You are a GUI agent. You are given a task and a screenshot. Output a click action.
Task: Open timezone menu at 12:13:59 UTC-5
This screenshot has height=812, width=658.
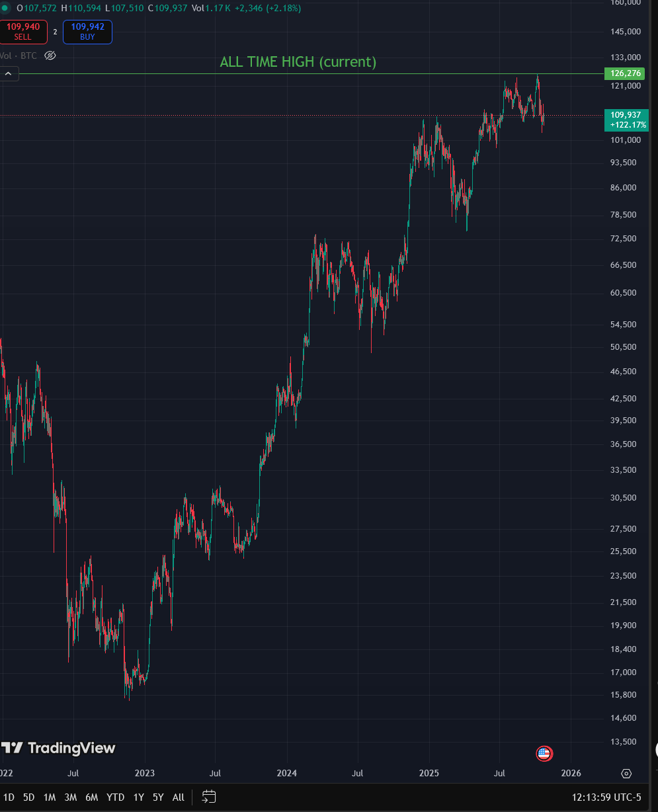pyautogui.click(x=606, y=797)
